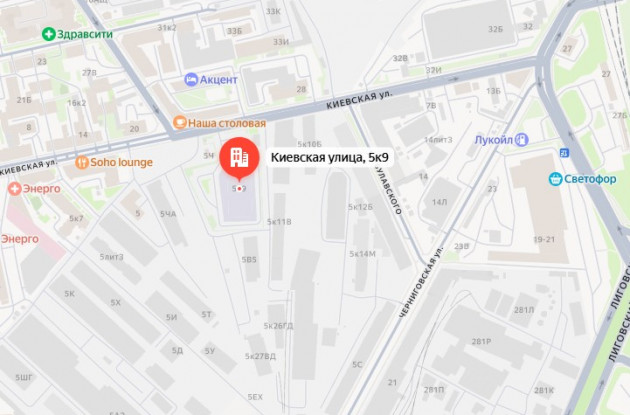Select building 19-21 on the map

click(x=544, y=239)
